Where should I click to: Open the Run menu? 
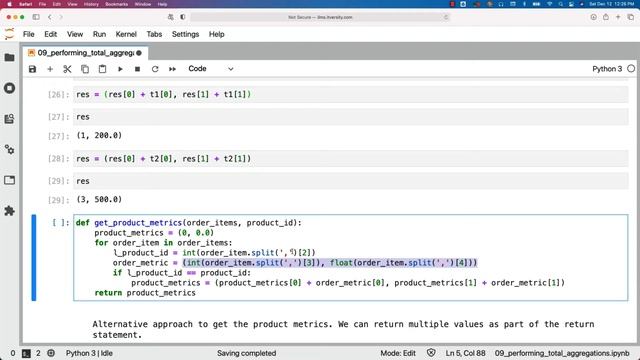99,34
